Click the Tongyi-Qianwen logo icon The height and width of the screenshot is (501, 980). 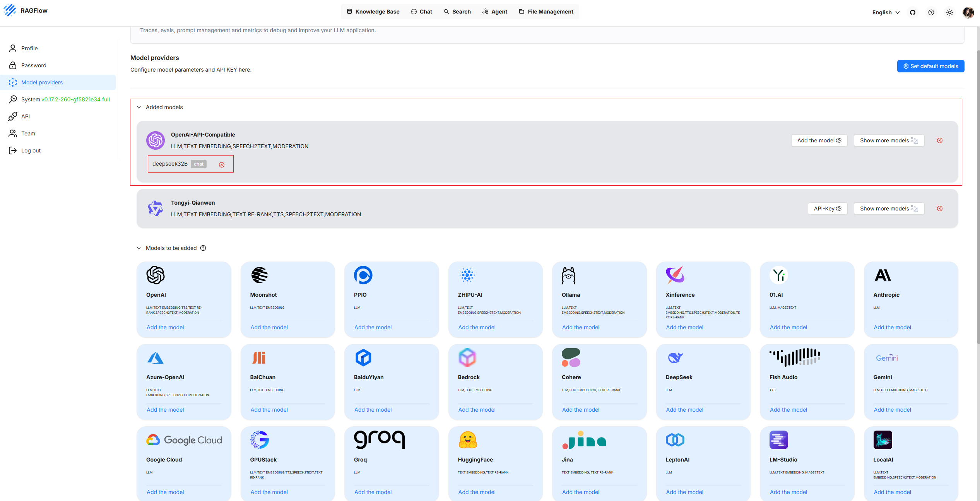pos(156,209)
